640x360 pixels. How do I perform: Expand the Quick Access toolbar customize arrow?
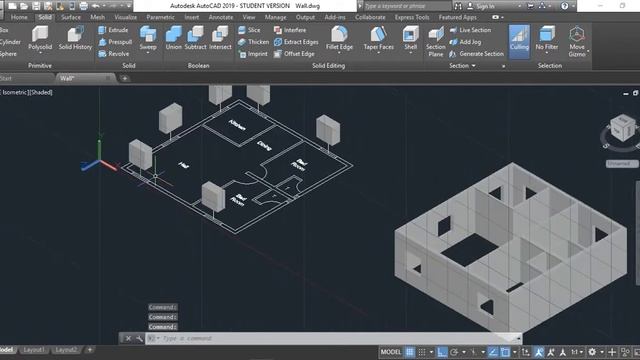(129, 6)
